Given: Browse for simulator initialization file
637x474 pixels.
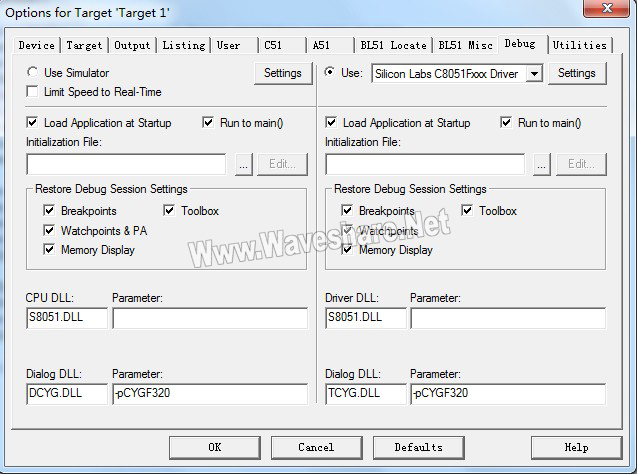Looking at the screenshot, I should (x=244, y=164).
